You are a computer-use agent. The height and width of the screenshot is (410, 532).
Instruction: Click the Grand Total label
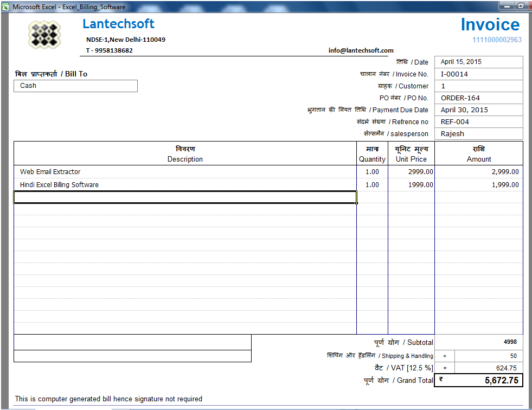(x=398, y=381)
